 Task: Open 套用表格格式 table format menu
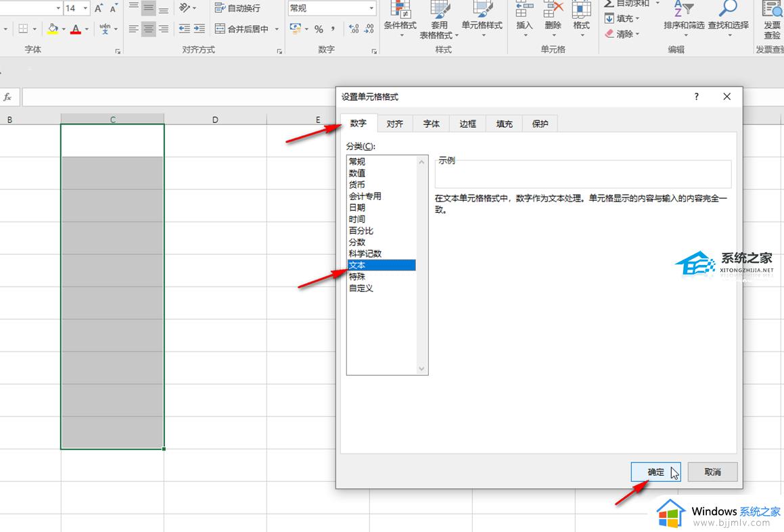[439, 20]
